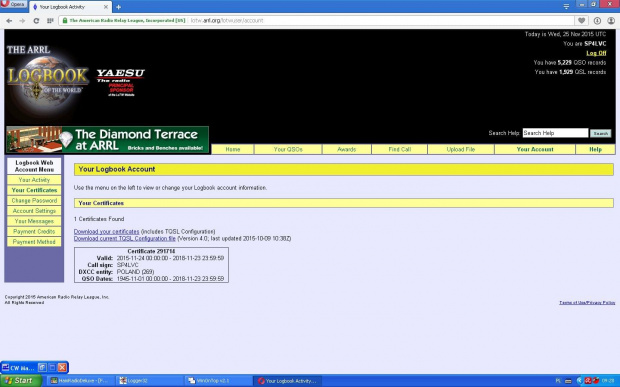Open a new tab with plus icon
This screenshot has height=387, width=620.
click(x=118, y=7)
